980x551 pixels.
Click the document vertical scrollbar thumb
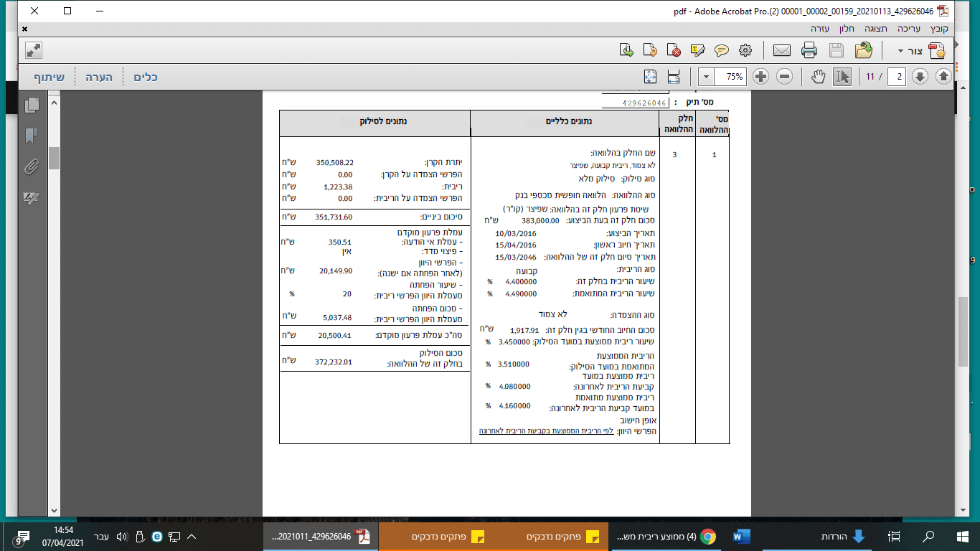tap(962, 331)
